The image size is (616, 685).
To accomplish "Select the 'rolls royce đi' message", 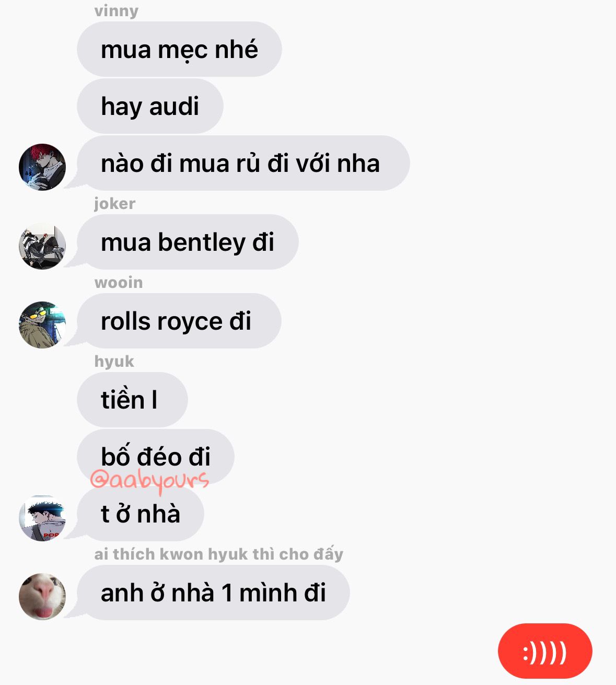I will [x=179, y=321].
